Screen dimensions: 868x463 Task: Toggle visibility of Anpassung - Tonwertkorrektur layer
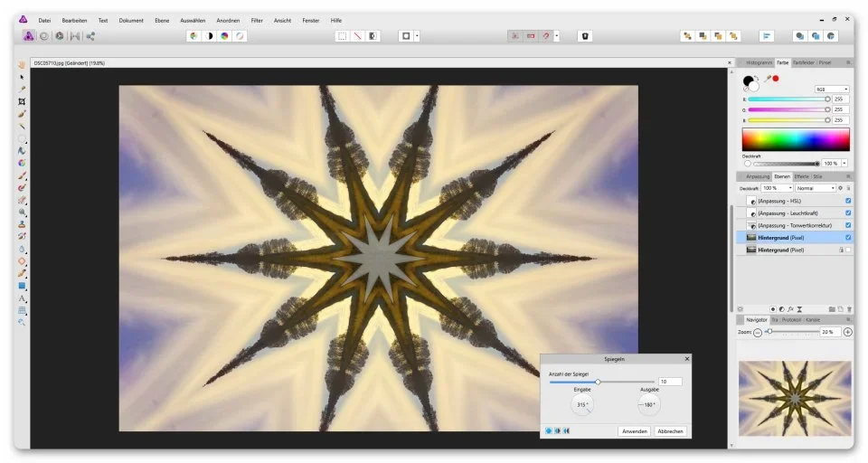coord(848,225)
